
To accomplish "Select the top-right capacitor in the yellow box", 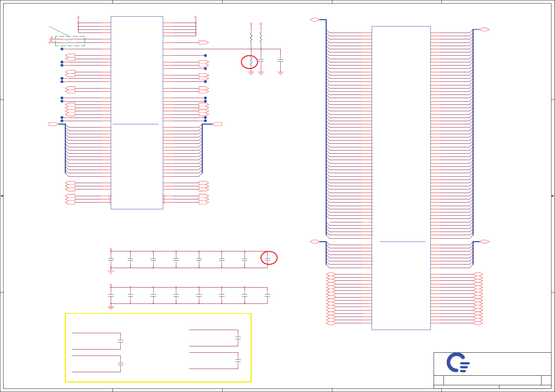I will tap(238, 338).
